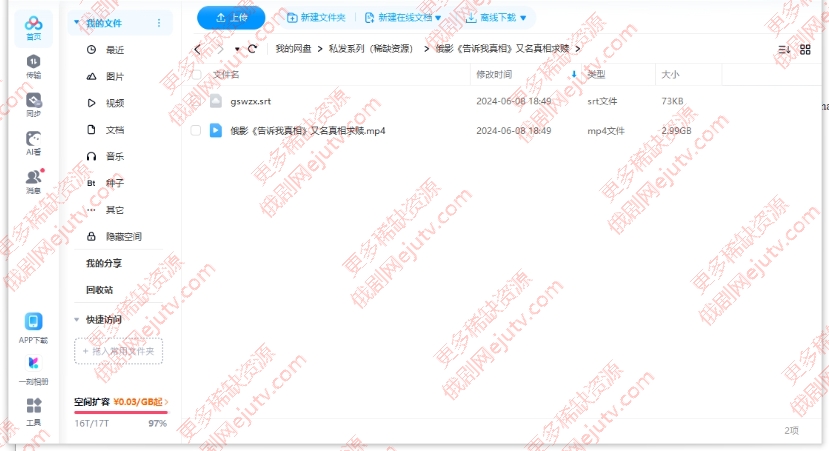The width and height of the screenshot is (829, 451).
Task: Go forward with the right arrow
Action: point(220,49)
